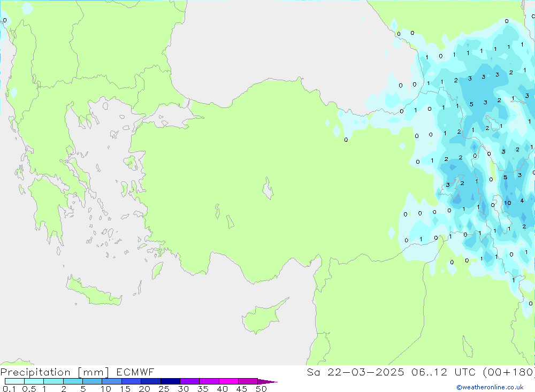Click the 15–20 mm blue legend swatch
The image size is (535, 392).
point(131,381)
